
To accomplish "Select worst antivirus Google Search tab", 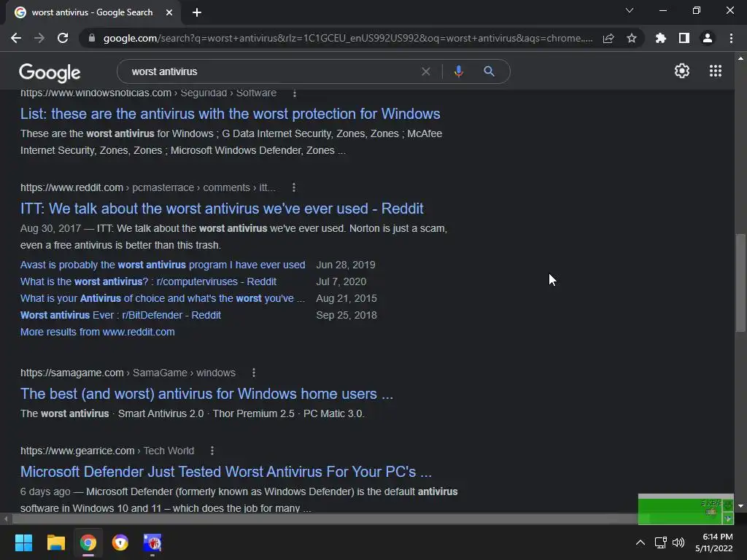I will (93, 12).
